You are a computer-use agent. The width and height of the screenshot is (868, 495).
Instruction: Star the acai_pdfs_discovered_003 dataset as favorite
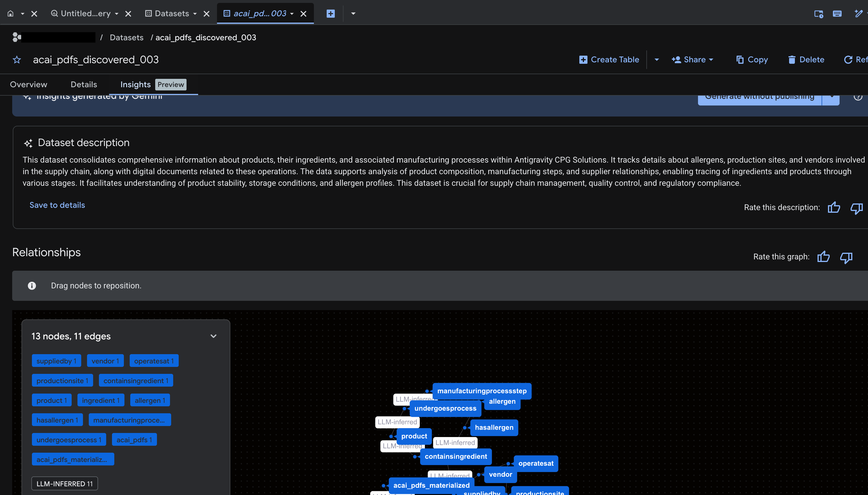coord(17,59)
